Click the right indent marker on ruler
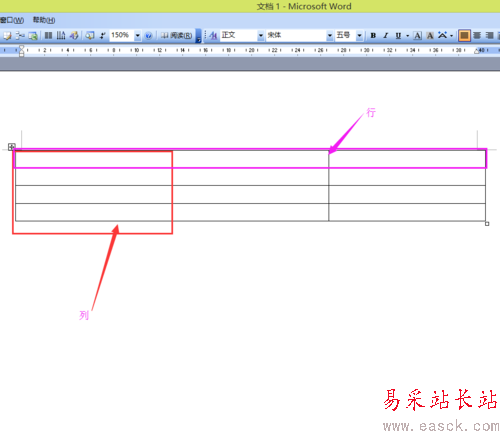 (x=477, y=51)
